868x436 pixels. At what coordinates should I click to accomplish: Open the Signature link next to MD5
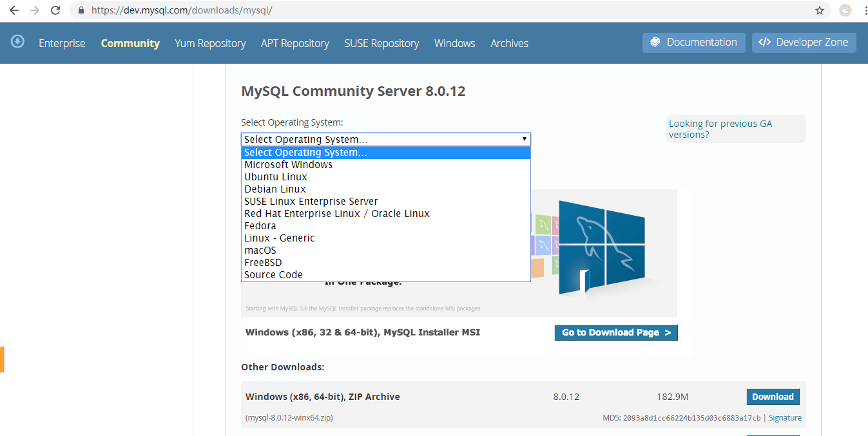[x=785, y=418]
